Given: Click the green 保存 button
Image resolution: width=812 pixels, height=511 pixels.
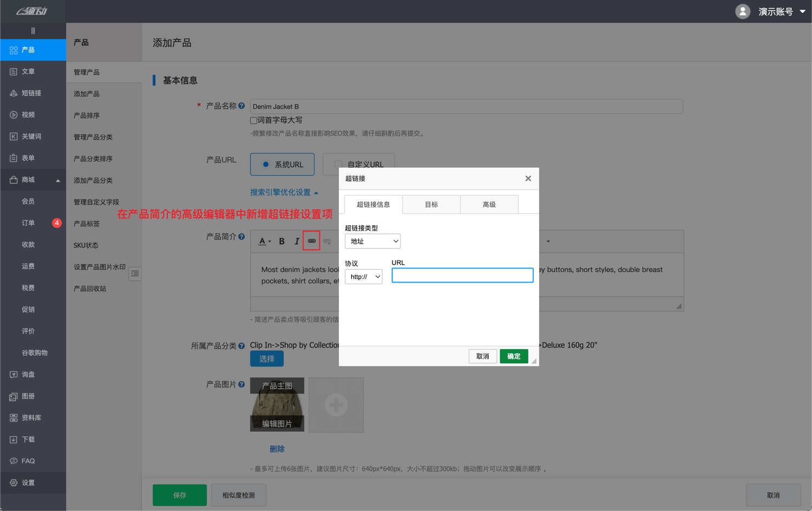Looking at the screenshot, I should tap(179, 495).
